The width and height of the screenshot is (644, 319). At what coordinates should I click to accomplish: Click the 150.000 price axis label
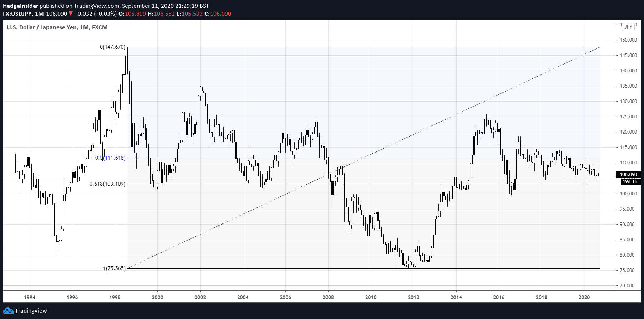pos(628,40)
